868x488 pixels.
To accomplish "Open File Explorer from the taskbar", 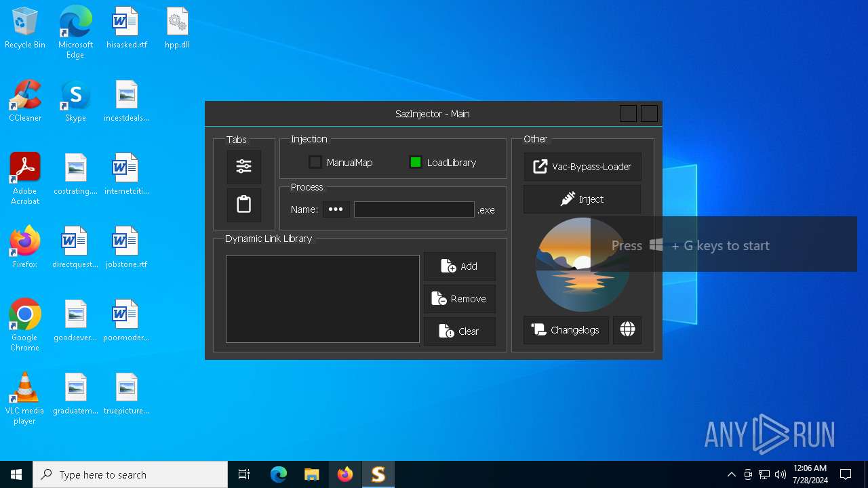I will tap(312, 474).
